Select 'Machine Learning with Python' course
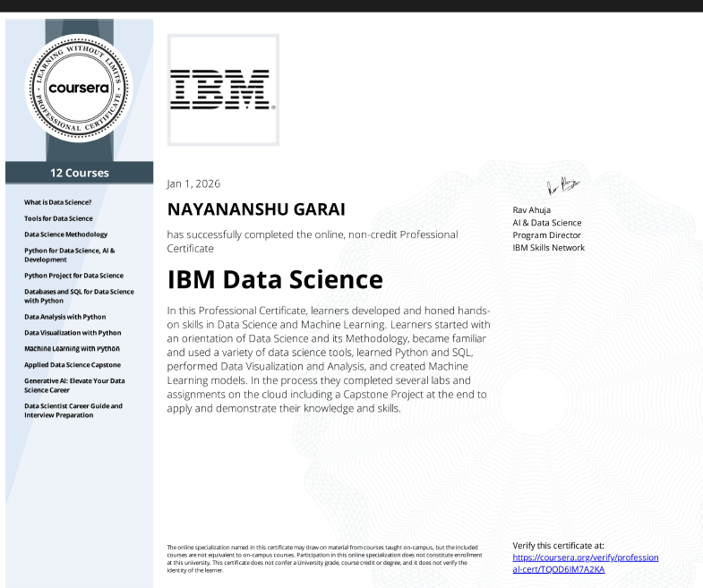The width and height of the screenshot is (703, 588). pos(72,349)
